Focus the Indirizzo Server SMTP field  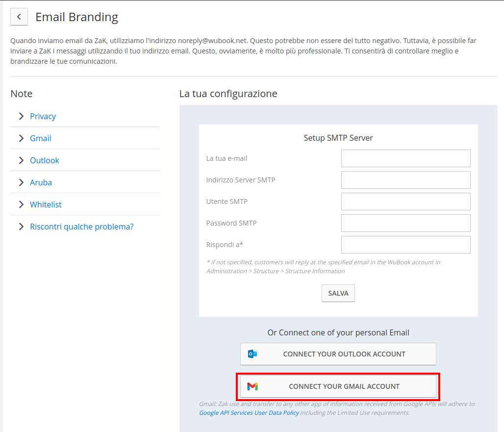click(405, 180)
